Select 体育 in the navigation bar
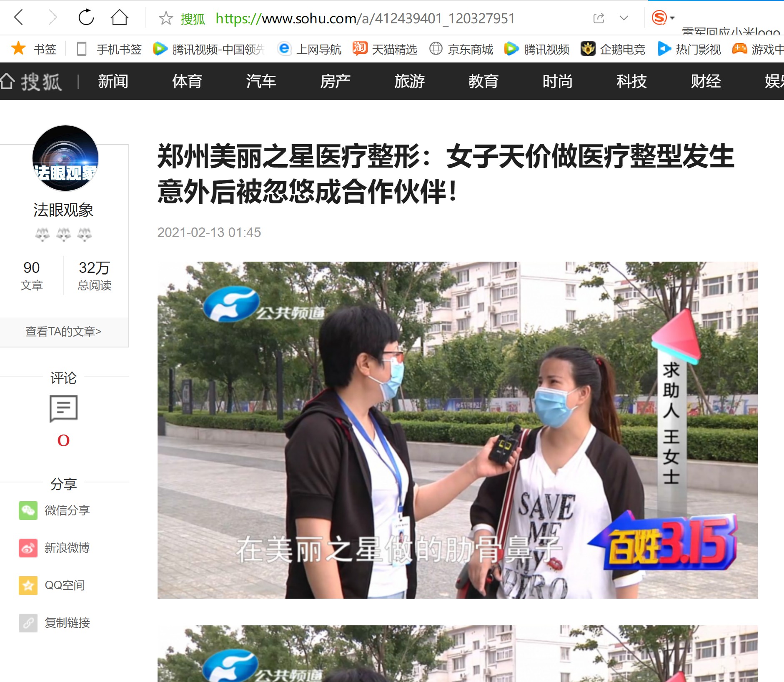The image size is (784, 682). (x=187, y=81)
